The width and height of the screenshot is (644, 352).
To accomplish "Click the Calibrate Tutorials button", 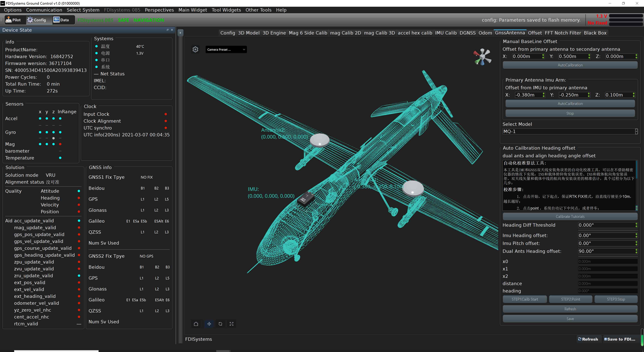I will [x=570, y=216].
